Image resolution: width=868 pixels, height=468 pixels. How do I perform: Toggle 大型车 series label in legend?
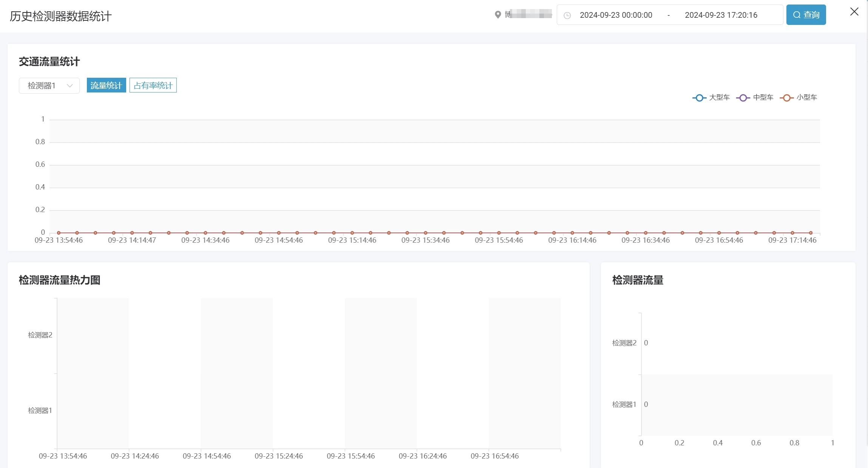[x=719, y=97]
